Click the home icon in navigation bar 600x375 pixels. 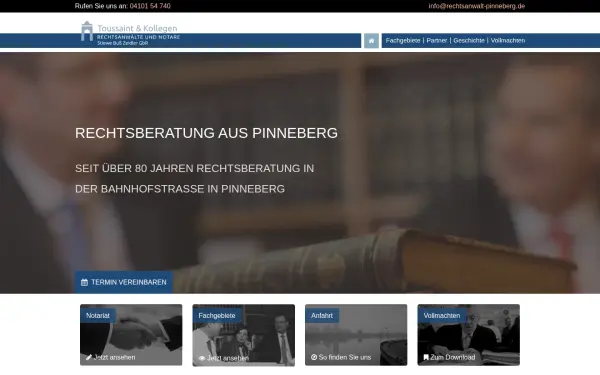(x=371, y=41)
